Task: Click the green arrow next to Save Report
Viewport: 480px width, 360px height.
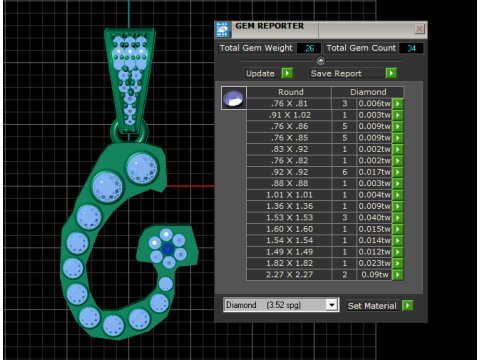Action: coord(391,73)
